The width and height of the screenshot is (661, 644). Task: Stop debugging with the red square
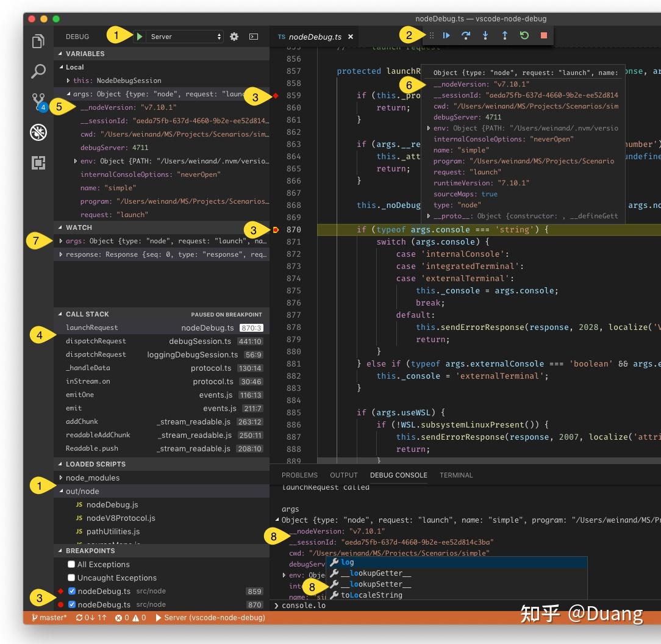coord(544,36)
